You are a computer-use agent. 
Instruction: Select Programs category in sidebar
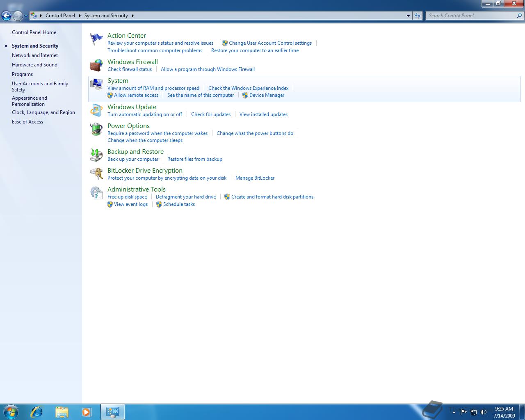[22, 74]
